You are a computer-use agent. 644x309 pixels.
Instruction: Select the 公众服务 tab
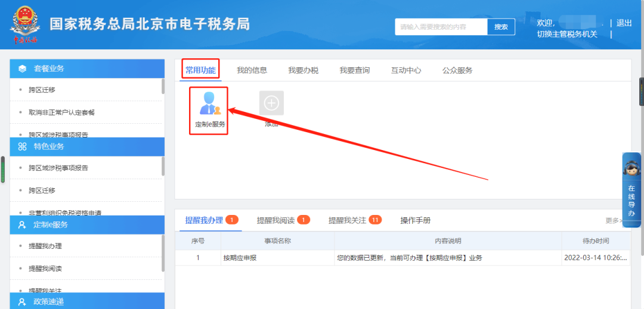point(457,70)
